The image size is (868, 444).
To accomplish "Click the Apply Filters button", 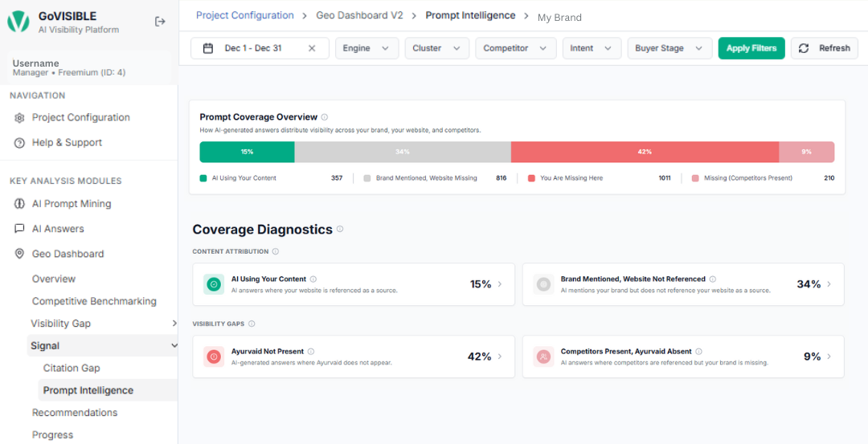I will click(751, 49).
